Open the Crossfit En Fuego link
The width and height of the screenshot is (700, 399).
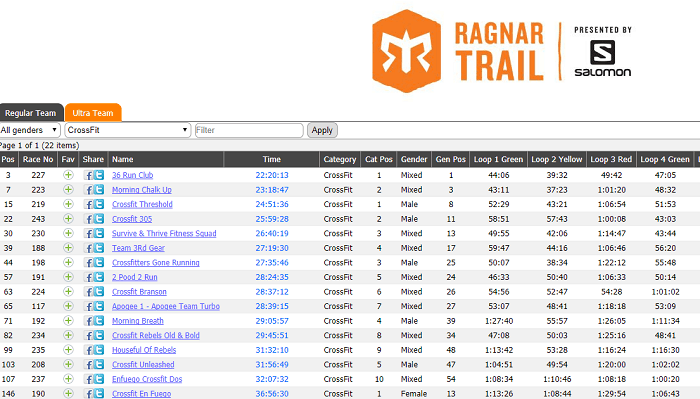click(141, 394)
